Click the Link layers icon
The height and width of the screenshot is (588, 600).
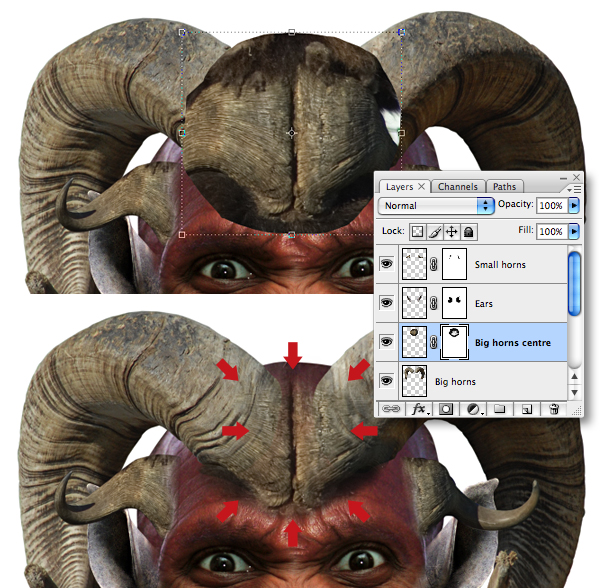point(391,409)
